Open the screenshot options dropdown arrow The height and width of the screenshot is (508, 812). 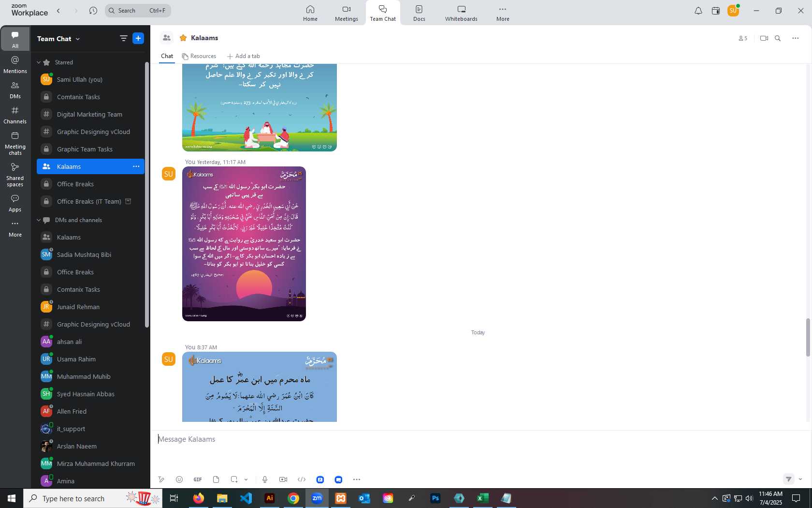pyautogui.click(x=246, y=479)
